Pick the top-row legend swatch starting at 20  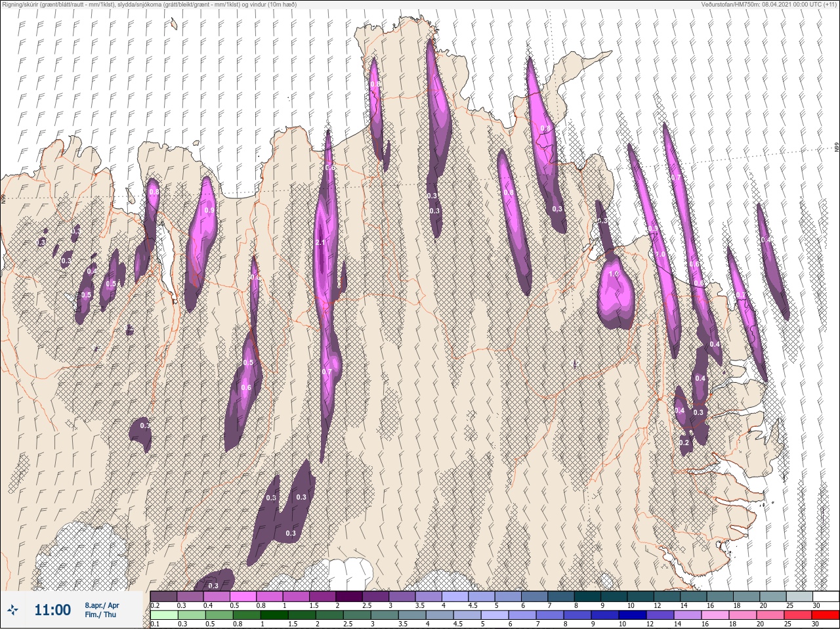pyautogui.click(x=773, y=596)
